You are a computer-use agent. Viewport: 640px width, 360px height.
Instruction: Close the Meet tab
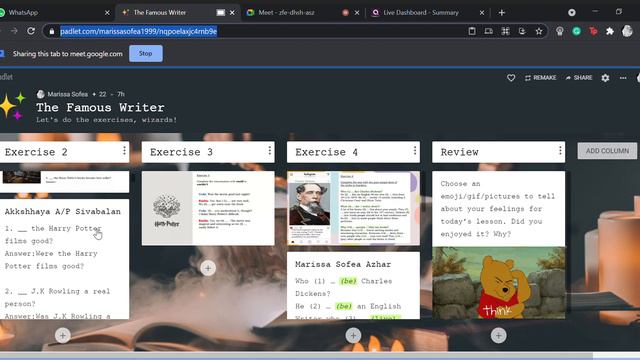pos(357,13)
